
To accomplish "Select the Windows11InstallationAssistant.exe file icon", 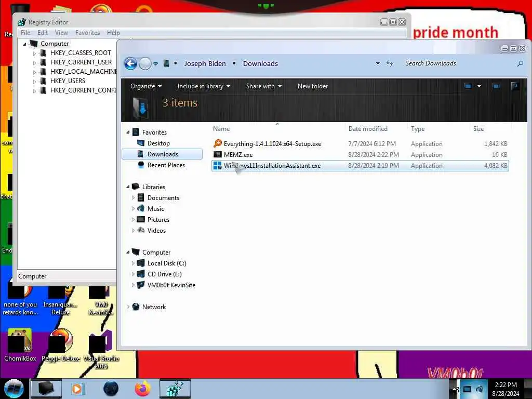I will 218,166.
